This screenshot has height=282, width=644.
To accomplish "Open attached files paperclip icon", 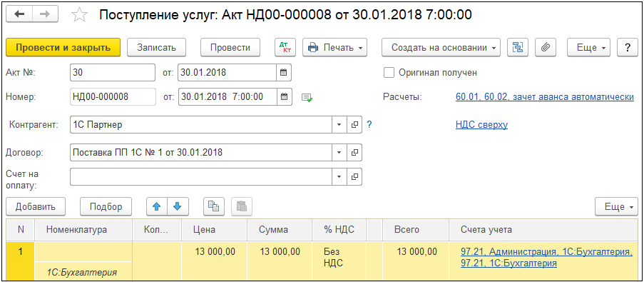I will point(546,47).
